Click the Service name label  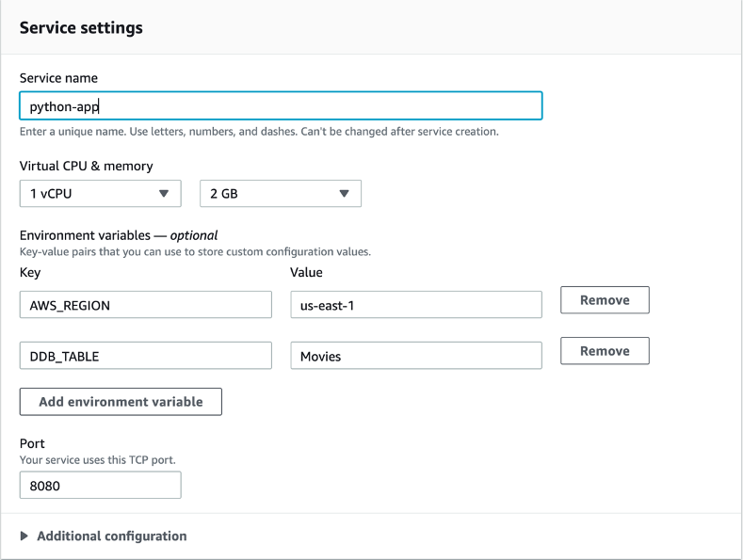58,78
